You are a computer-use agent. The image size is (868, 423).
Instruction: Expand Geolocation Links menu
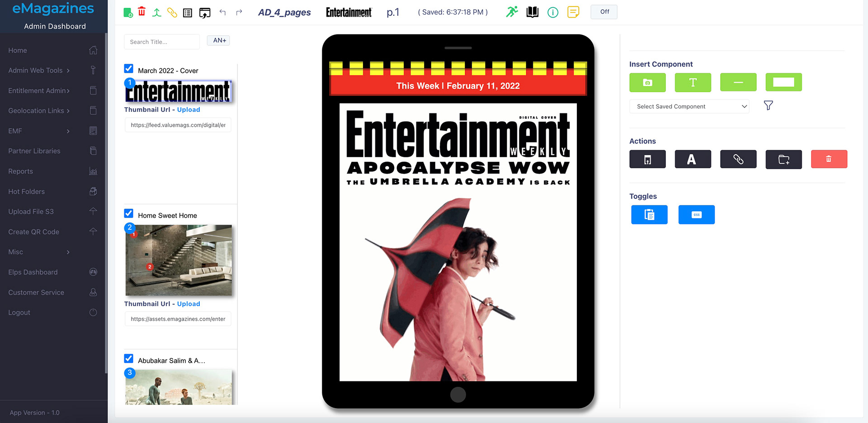pyautogui.click(x=53, y=111)
